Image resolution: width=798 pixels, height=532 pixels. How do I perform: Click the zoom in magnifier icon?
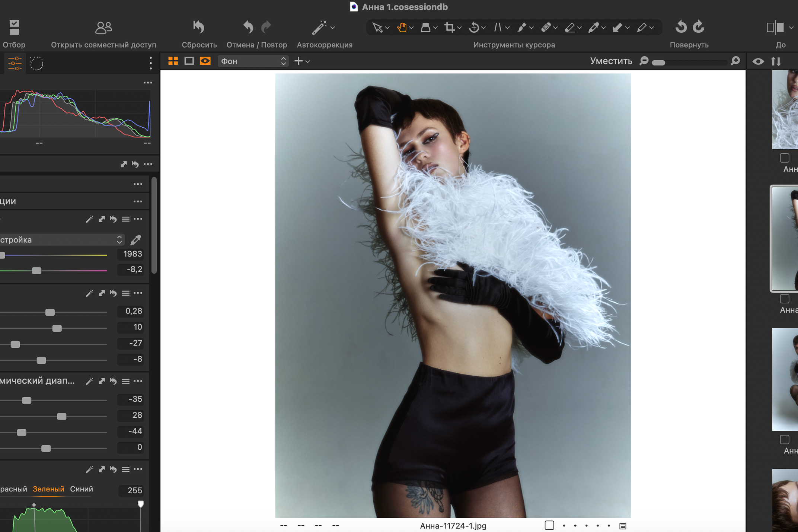(x=735, y=61)
